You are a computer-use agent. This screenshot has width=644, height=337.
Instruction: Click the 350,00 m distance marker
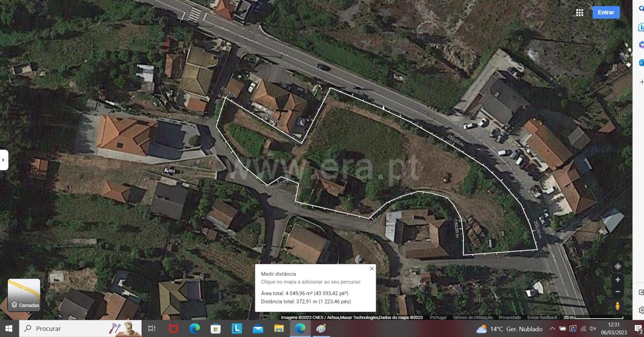(275, 120)
